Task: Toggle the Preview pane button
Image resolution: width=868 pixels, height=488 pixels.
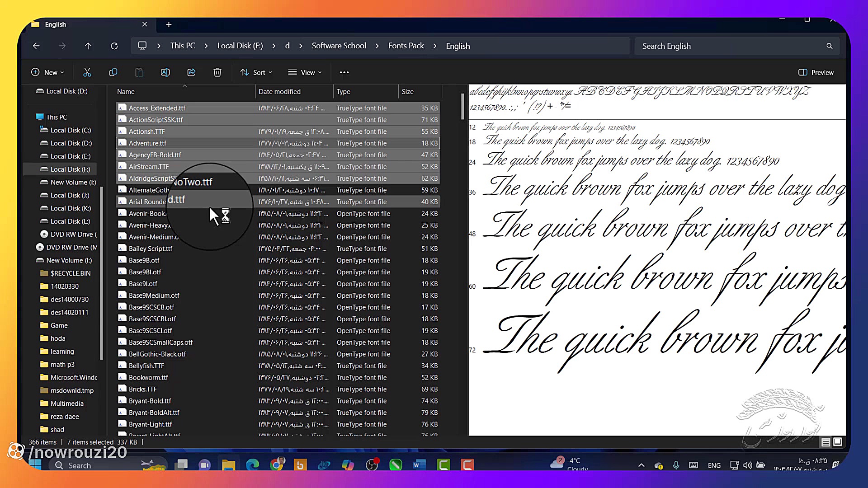Action: [x=816, y=72]
